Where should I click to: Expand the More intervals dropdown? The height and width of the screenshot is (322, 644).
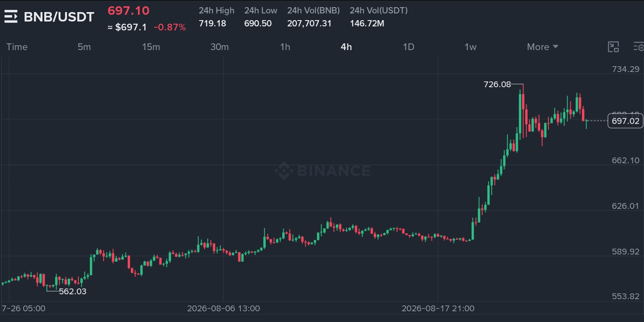click(543, 47)
